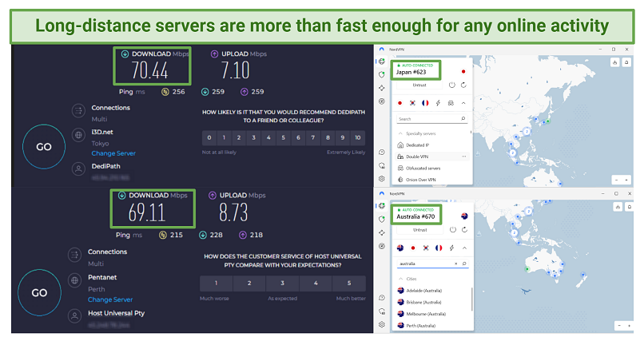
Task: Select France flag in Australia window's recent row
Action: click(439, 248)
